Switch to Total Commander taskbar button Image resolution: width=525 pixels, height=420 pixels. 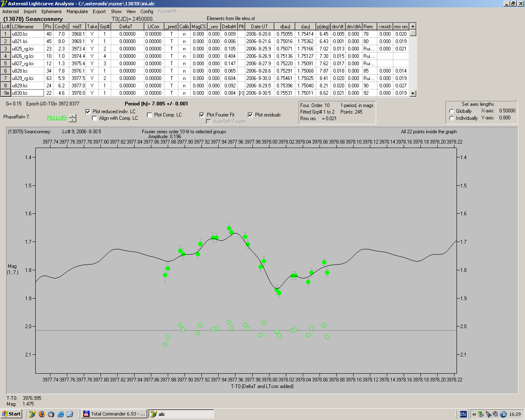tap(114, 414)
